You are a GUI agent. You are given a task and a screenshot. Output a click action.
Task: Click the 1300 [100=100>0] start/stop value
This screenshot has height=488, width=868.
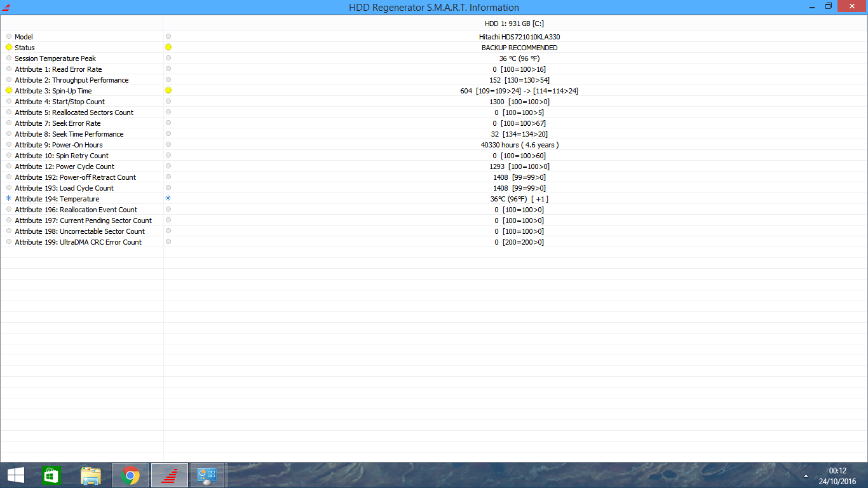[x=519, y=102]
